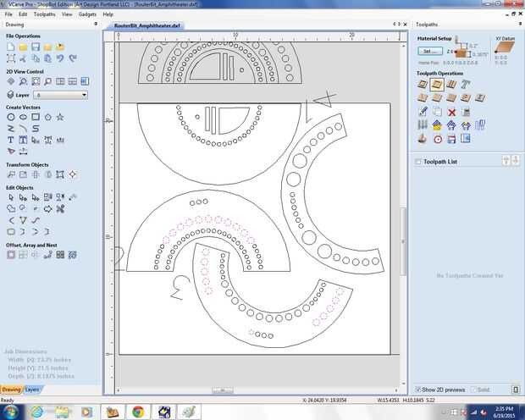Click the horizontal scrollbar under the canvas

(223, 390)
